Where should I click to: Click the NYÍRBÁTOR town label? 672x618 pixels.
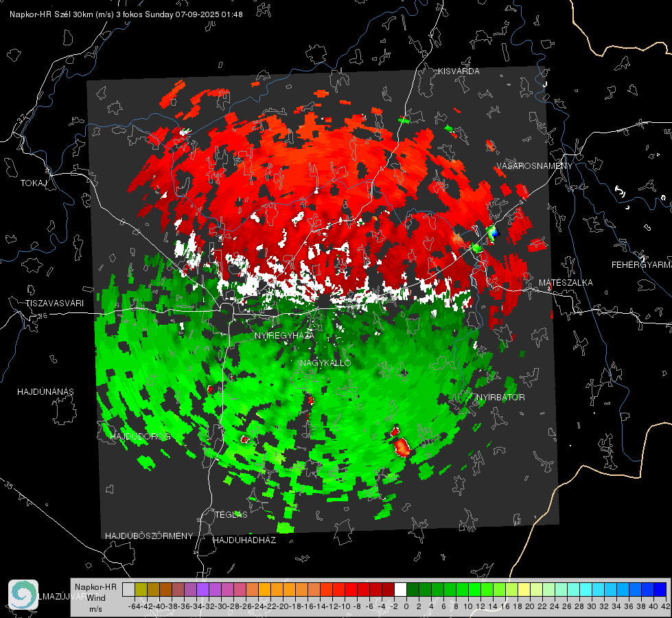(x=500, y=398)
